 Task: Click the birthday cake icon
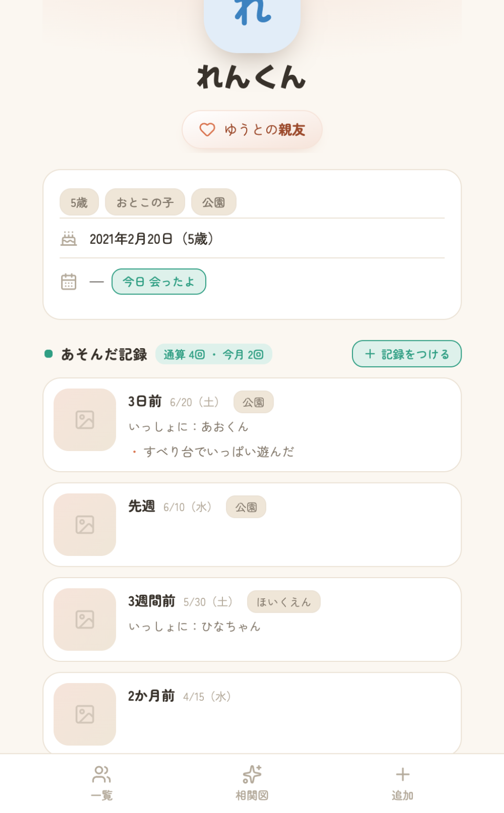tap(68, 239)
